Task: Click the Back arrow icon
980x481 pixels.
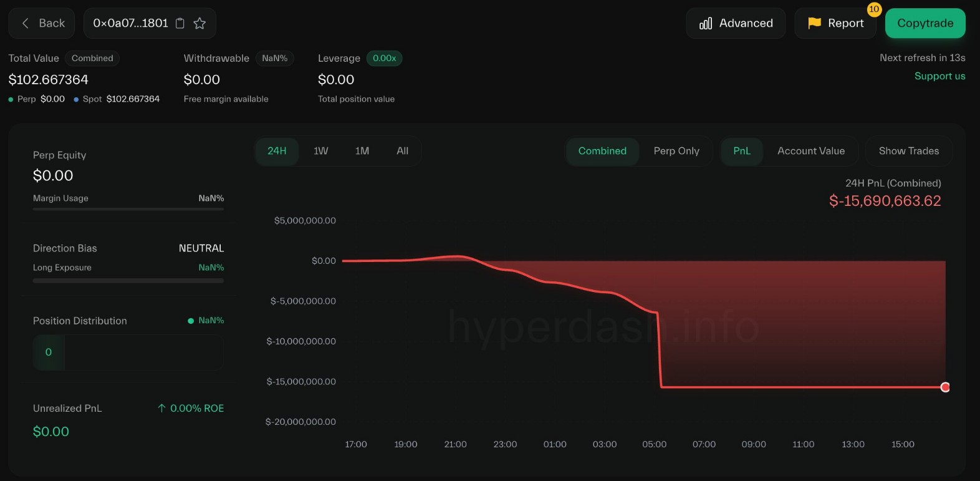Action: tap(26, 23)
